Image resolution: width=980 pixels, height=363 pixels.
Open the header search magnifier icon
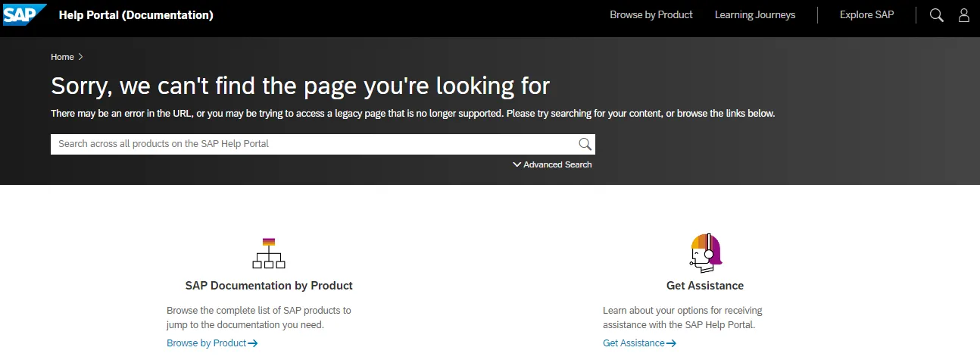pyautogui.click(x=936, y=15)
